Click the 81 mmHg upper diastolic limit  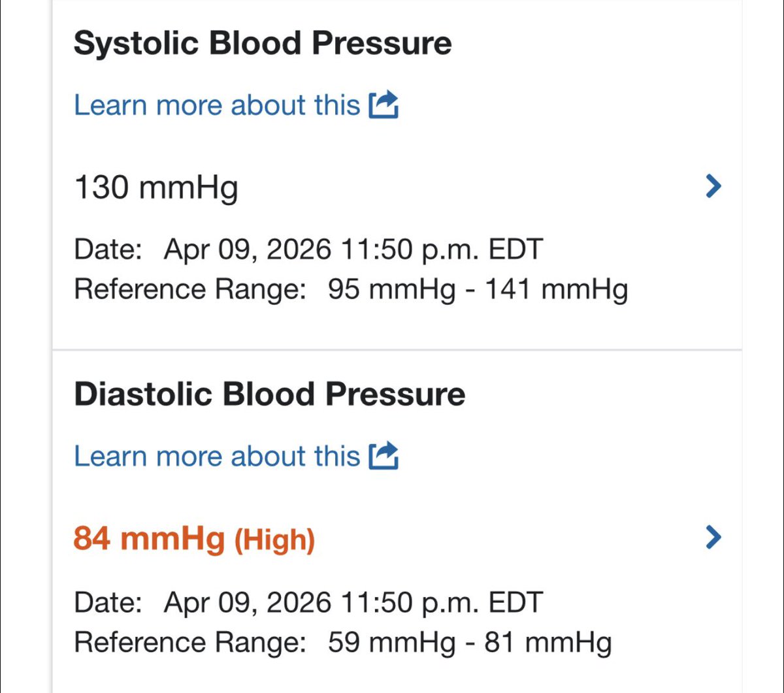(547, 642)
